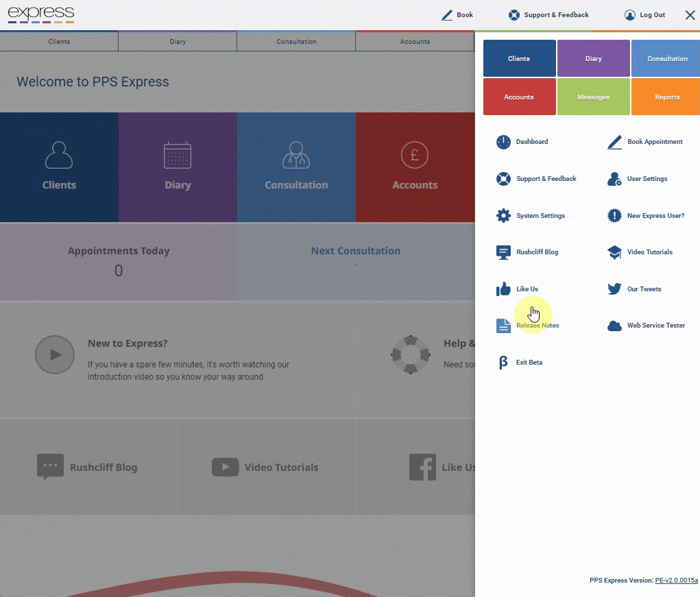The height and width of the screenshot is (597, 700).
Task: Click the Help lifebuoy icon on the dashboard
Action: pyautogui.click(x=411, y=355)
